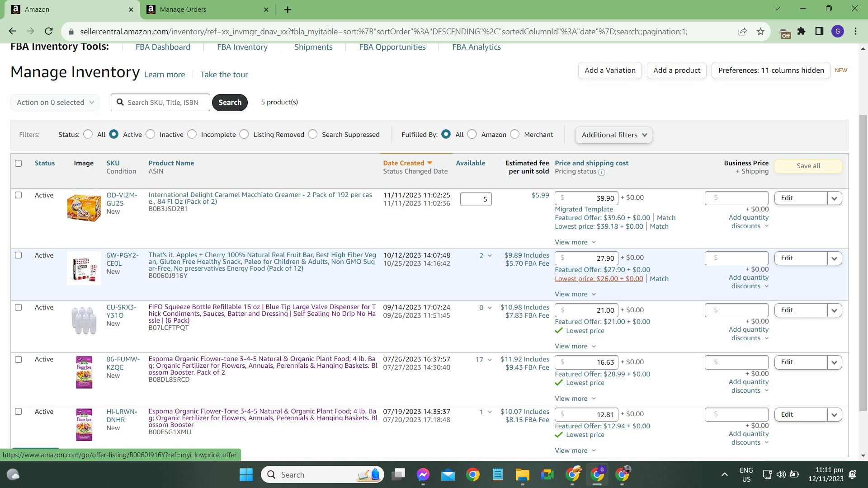This screenshot has height=488, width=868.
Task: Open the notepad app in the taskbar
Action: [x=498, y=474]
